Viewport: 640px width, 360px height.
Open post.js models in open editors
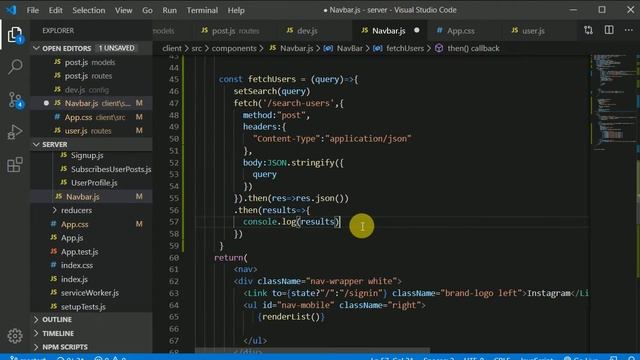(90, 62)
